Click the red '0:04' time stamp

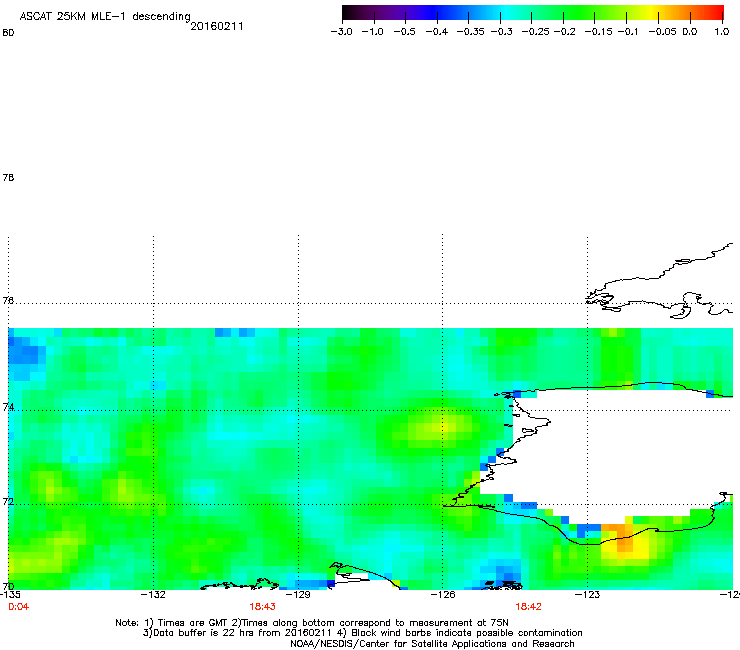[x=18, y=607]
